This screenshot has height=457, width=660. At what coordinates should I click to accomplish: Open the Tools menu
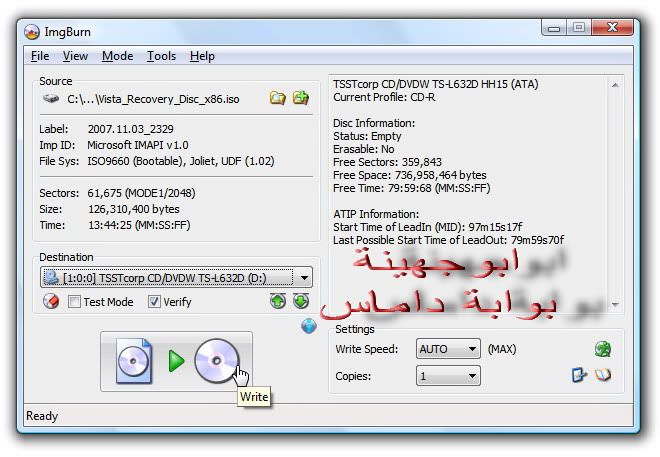[x=161, y=56]
